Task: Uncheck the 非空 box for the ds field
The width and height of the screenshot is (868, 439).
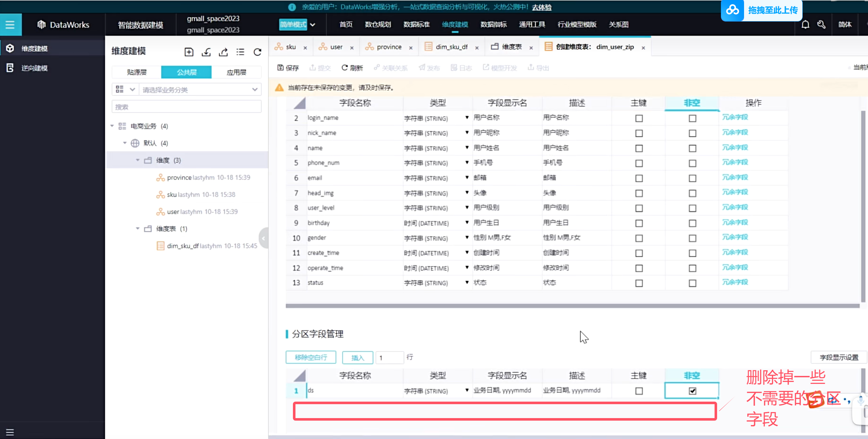Action: (692, 391)
